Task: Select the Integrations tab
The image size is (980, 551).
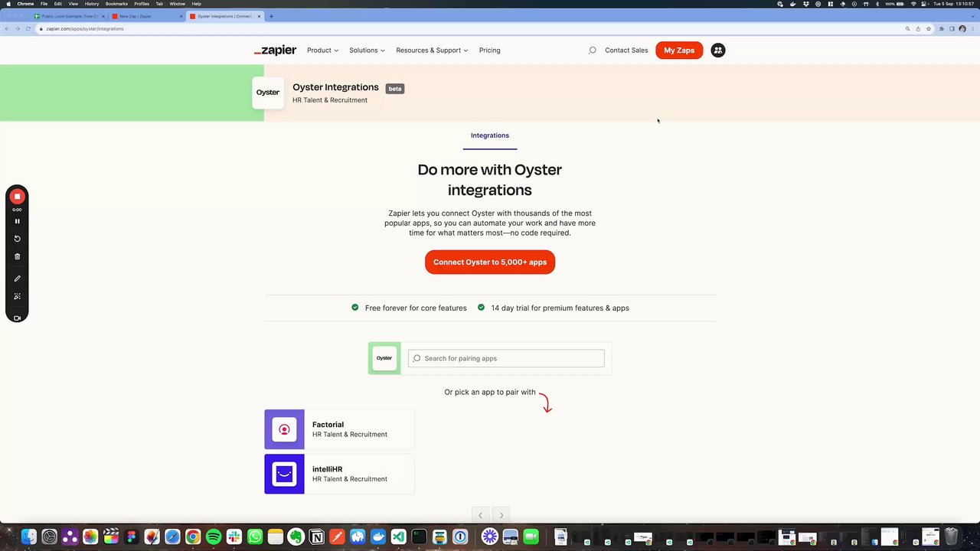Action: click(x=490, y=135)
